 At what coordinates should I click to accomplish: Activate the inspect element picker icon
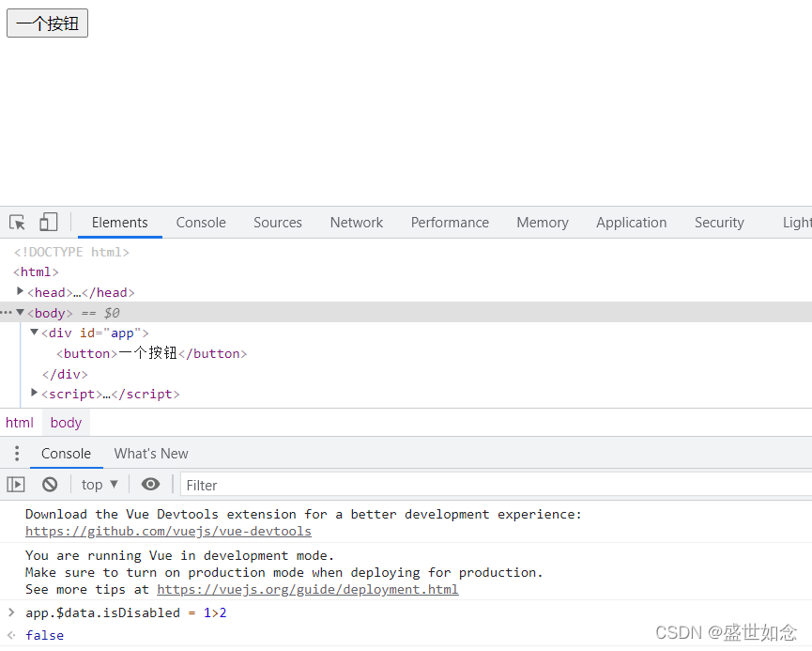click(17, 223)
